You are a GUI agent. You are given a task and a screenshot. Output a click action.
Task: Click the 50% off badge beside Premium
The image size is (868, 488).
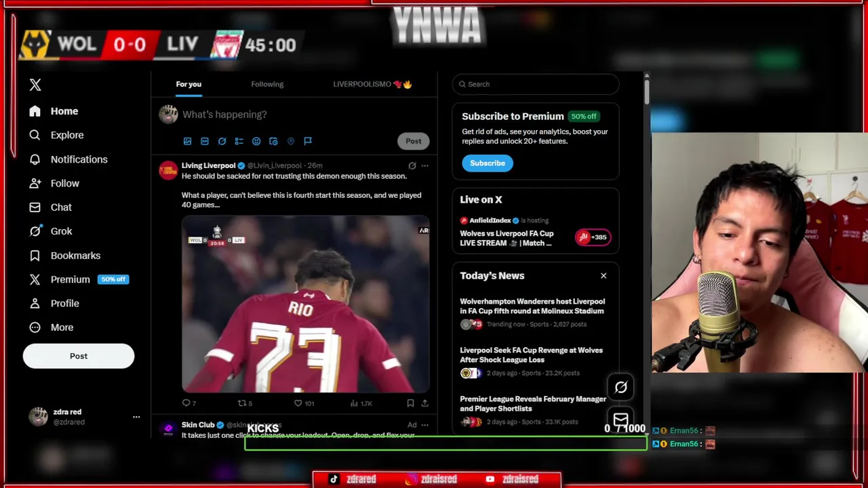click(113, 279)
